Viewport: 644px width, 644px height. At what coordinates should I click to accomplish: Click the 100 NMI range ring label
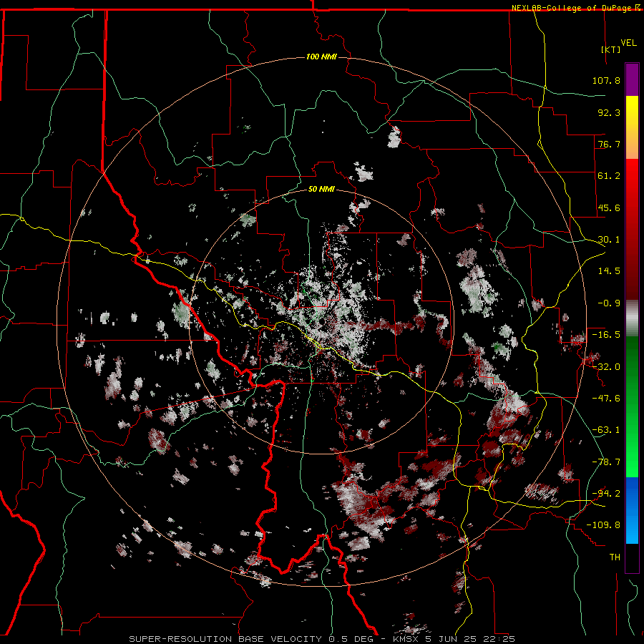321,57
